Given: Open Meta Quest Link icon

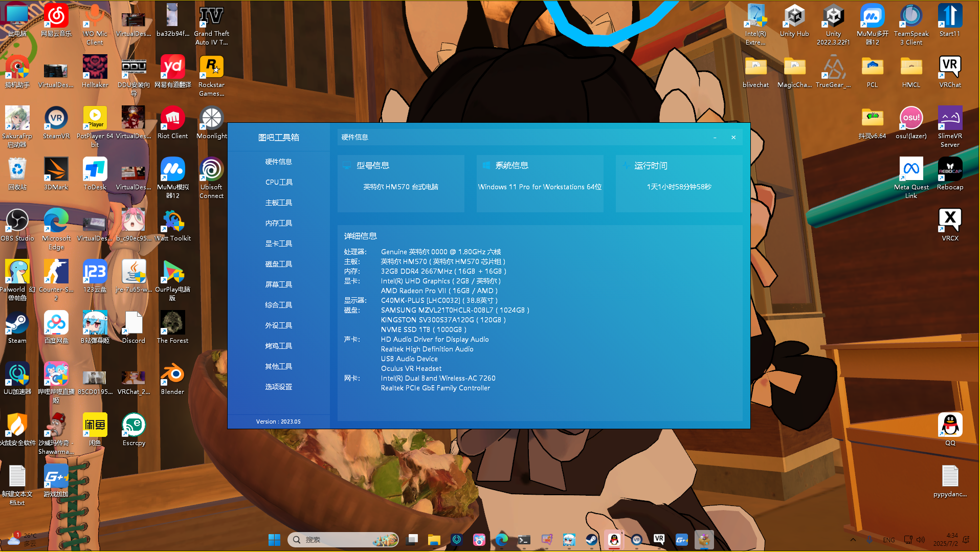Looking at the screenshot, I should [911, 178].
